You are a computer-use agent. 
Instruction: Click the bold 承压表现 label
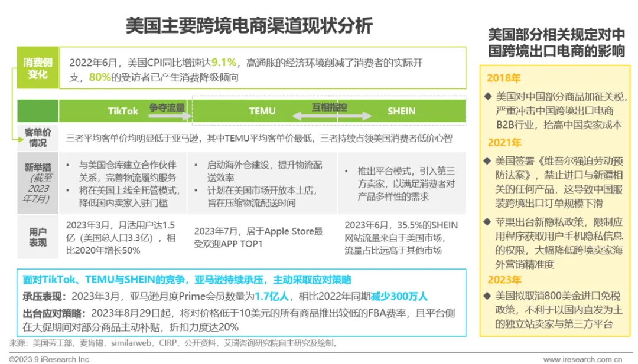click(x=44, y=297)
